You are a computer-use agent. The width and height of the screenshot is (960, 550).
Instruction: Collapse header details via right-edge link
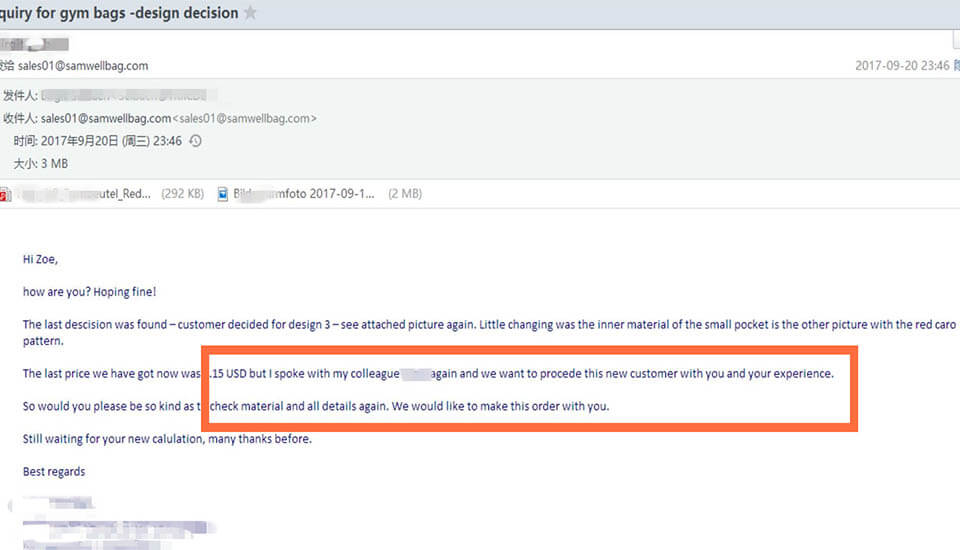(955, 66)
